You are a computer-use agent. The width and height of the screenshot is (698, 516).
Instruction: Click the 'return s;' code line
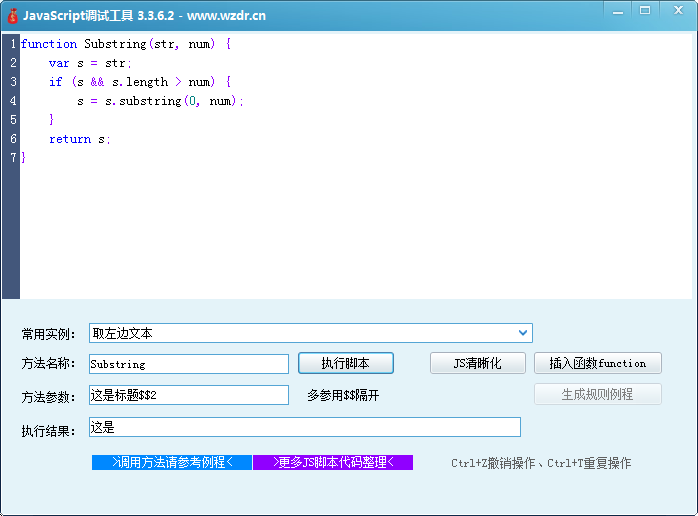79,139
